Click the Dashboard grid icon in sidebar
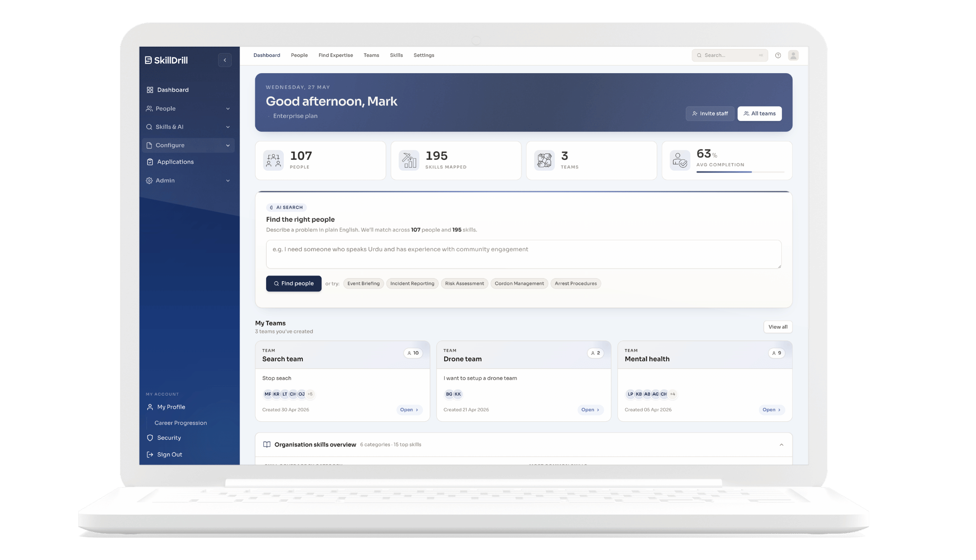The width and height of the screenshot is (976, 560). [x=150, y=90]
